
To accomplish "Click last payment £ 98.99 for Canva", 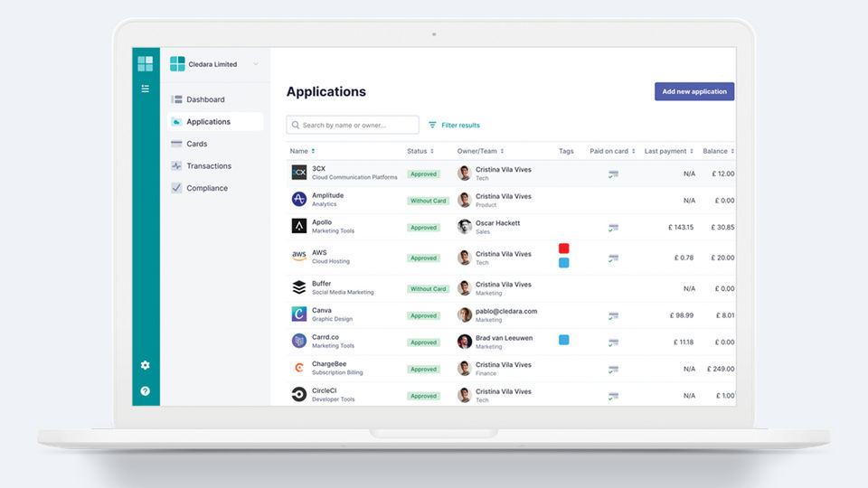I will [682, 315].
